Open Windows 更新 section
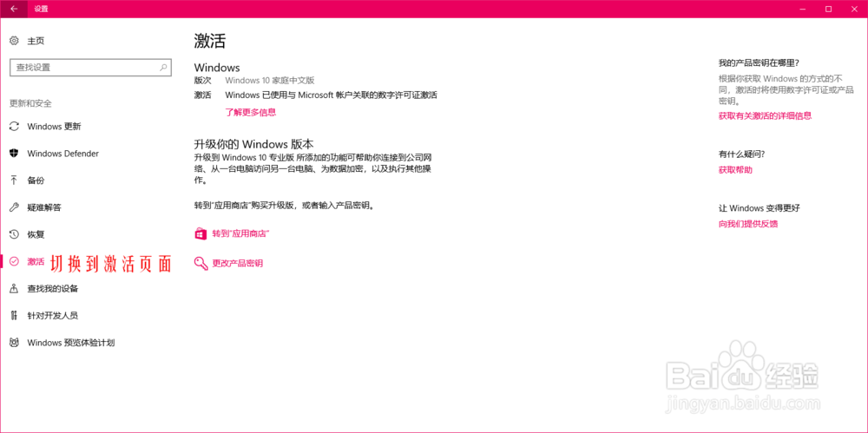Viewport: 868px width, 433px height. (54, 126)
